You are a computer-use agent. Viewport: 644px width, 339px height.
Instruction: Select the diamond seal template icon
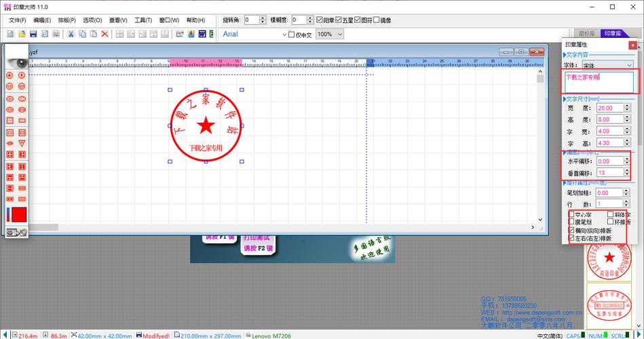coord(10,143)
